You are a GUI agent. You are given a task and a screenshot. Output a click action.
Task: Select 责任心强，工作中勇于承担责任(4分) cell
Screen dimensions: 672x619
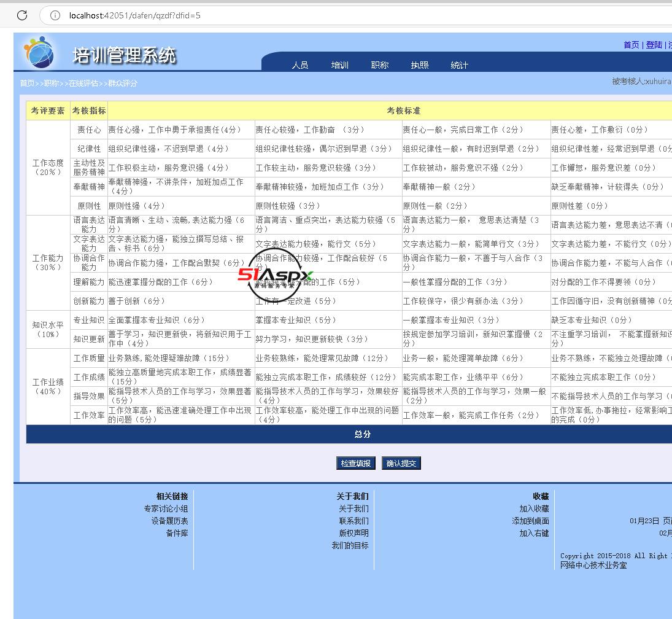[181, 130]
